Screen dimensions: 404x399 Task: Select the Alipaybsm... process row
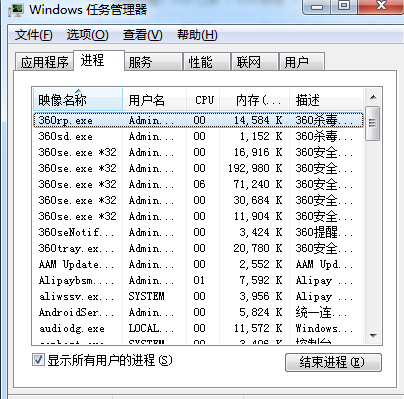(198, 280)
